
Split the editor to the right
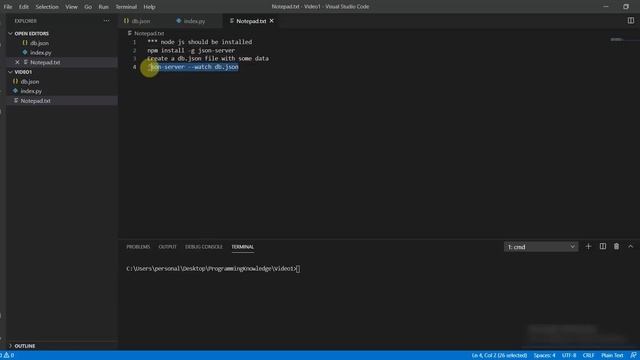pos(631,20)
